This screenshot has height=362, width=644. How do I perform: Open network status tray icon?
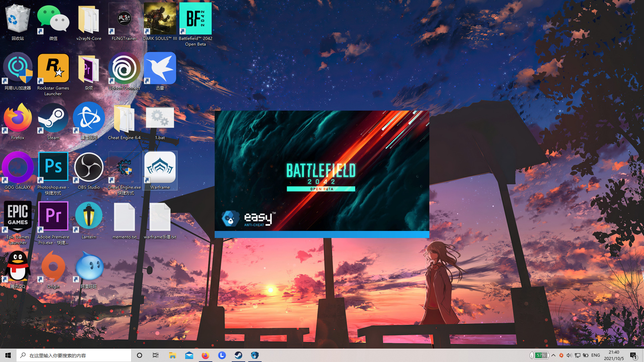click(x=578, y=355)
